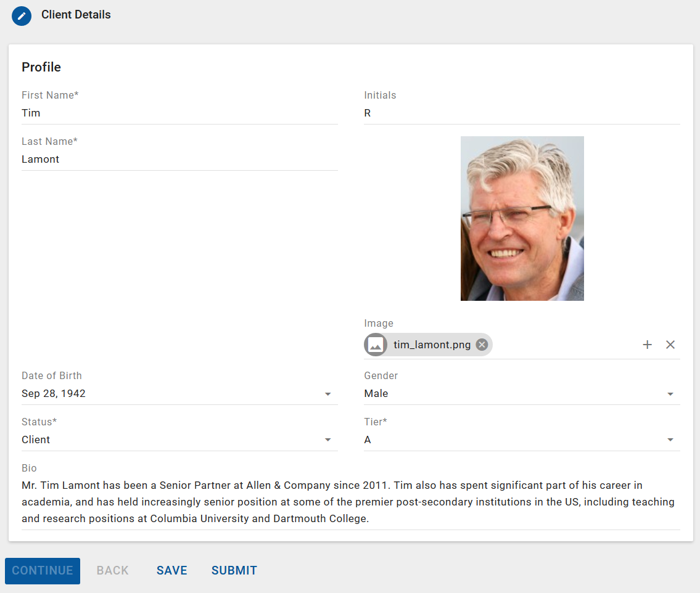Save the client details
700x593 pixels.
coord(171,570)
